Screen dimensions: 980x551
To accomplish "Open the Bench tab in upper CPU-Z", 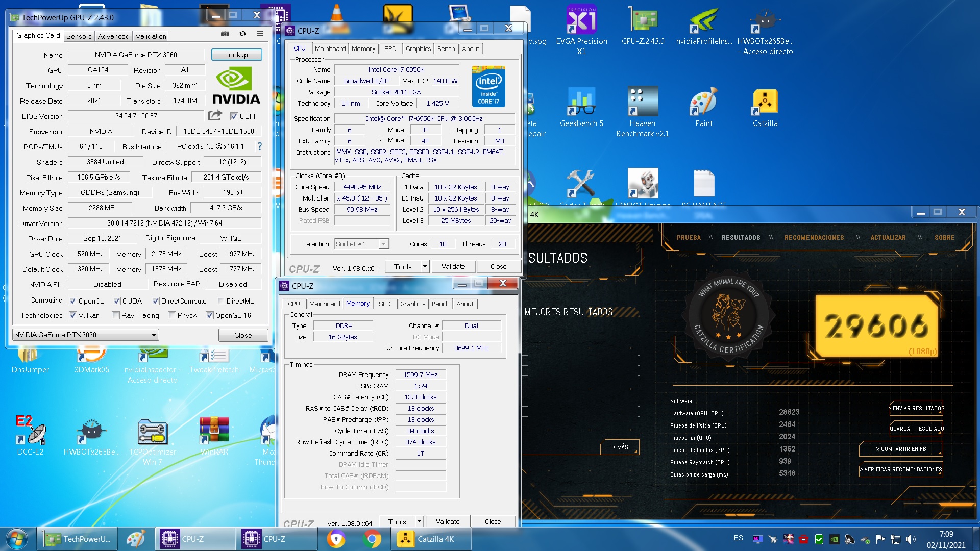I will pyautogui.click(x=446, y=48).
